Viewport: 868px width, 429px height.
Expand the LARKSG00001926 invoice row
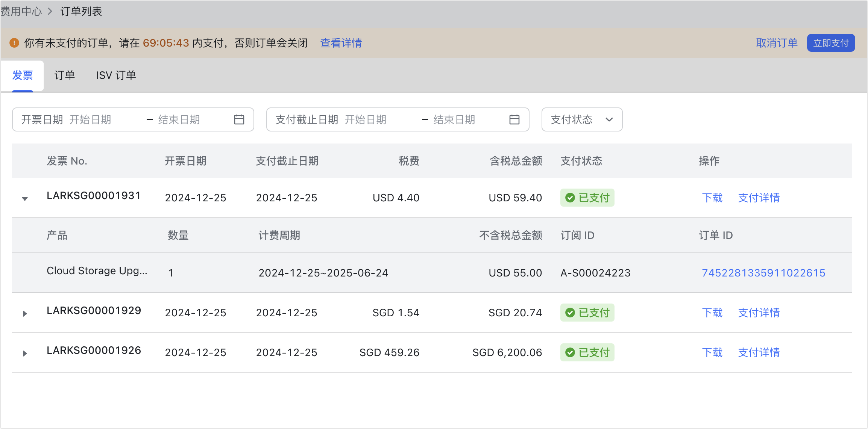[25, 353]
